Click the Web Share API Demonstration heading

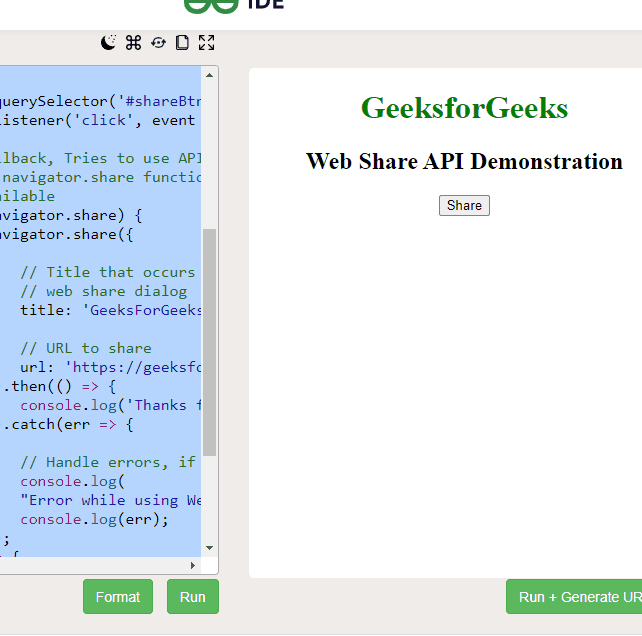point(464,161)
